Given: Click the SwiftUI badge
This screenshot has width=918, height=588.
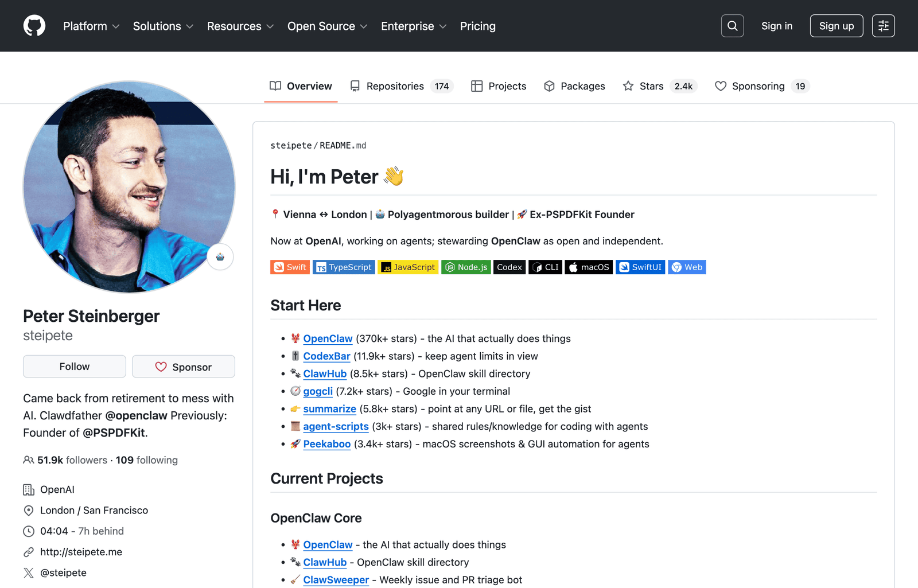Looking at the screenshot, I should (640, 267).
